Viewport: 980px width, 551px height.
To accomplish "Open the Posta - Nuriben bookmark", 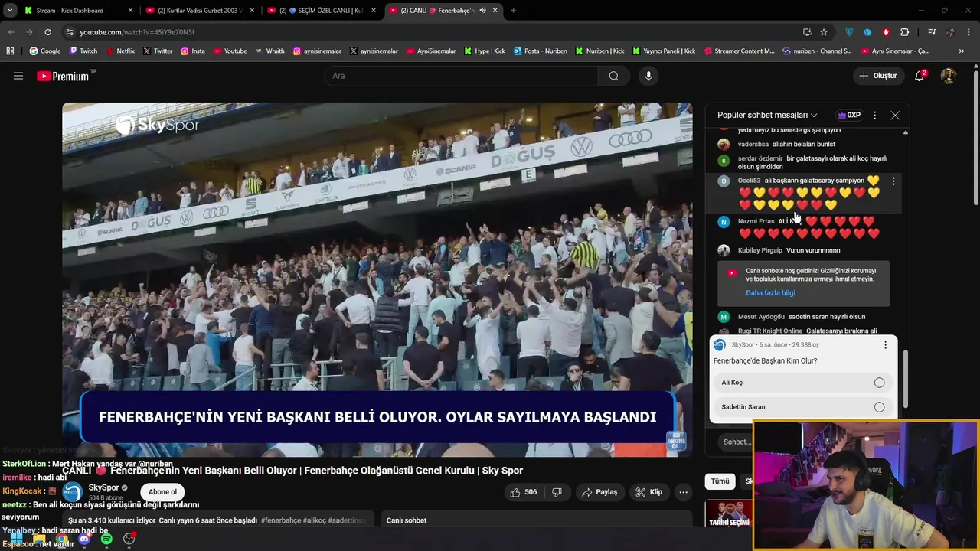I will [x=541, y=51].
